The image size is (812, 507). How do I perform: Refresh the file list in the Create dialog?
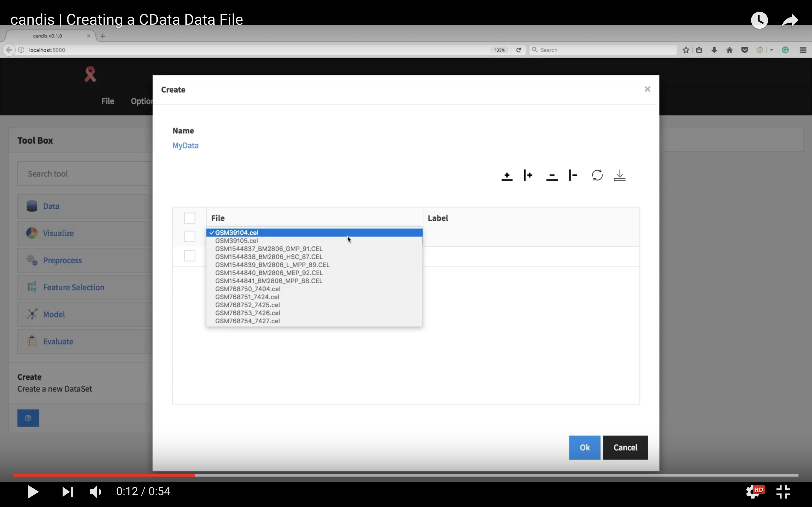click(x=597, y=175)
